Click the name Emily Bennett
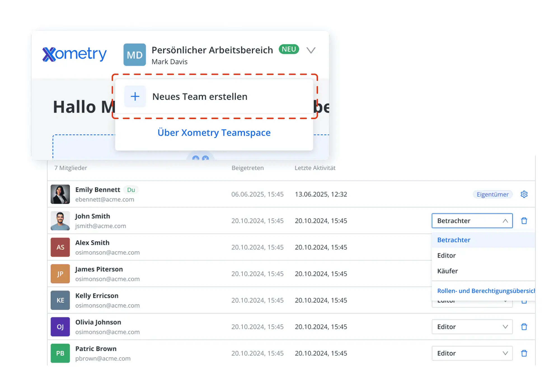 [98, 190]
